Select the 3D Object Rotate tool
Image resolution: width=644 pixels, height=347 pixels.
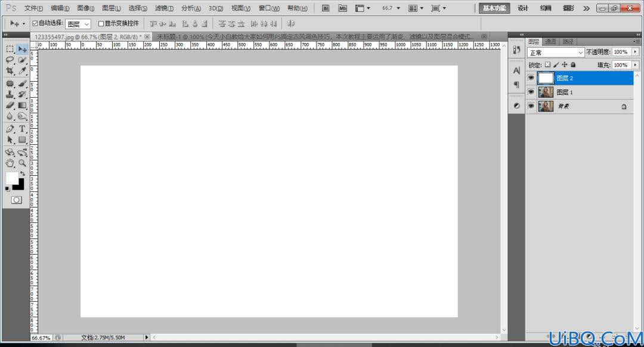click(10, 153)
